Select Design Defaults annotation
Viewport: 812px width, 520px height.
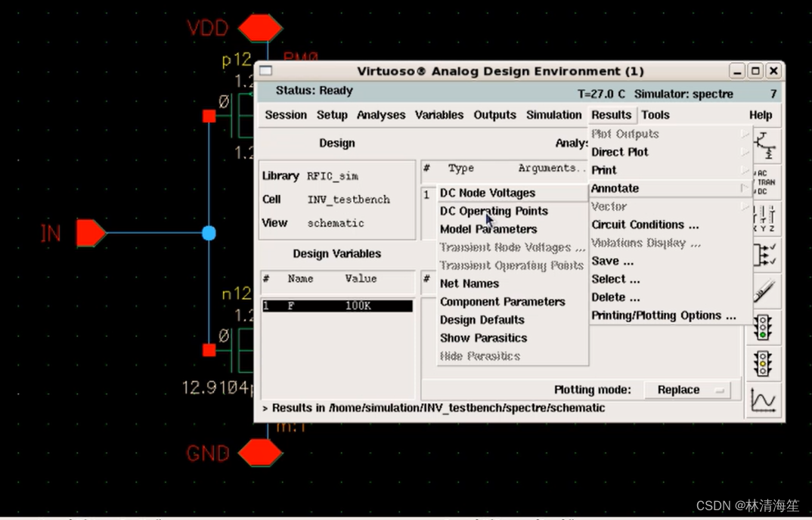[x=513, y=320]
